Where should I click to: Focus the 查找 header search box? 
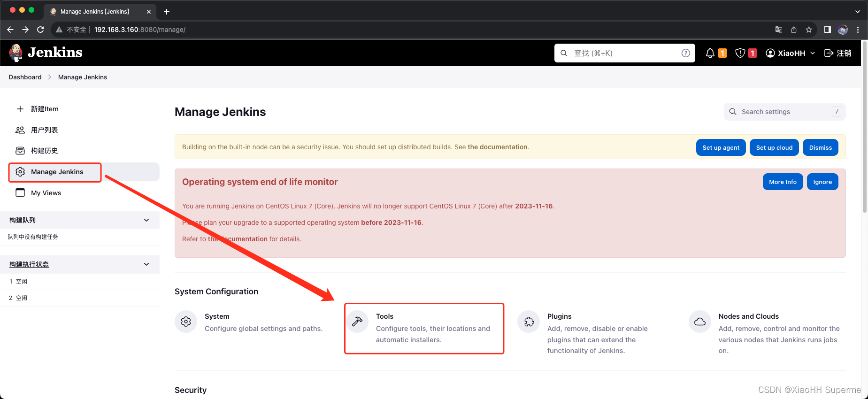624,53
